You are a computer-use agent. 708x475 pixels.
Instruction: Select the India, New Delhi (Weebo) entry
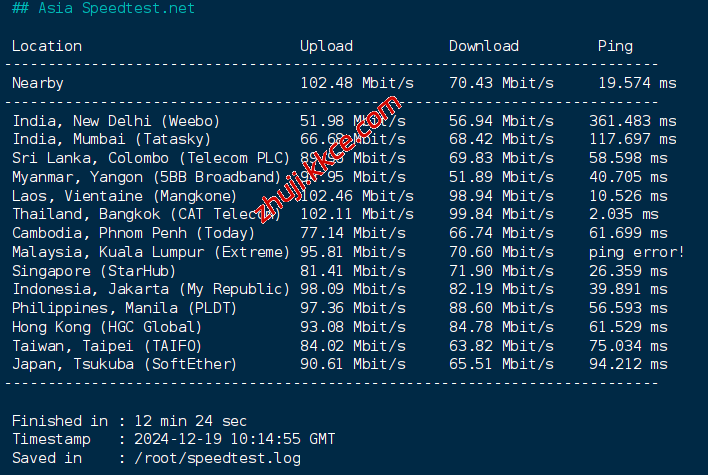click(x=116, y=121)
